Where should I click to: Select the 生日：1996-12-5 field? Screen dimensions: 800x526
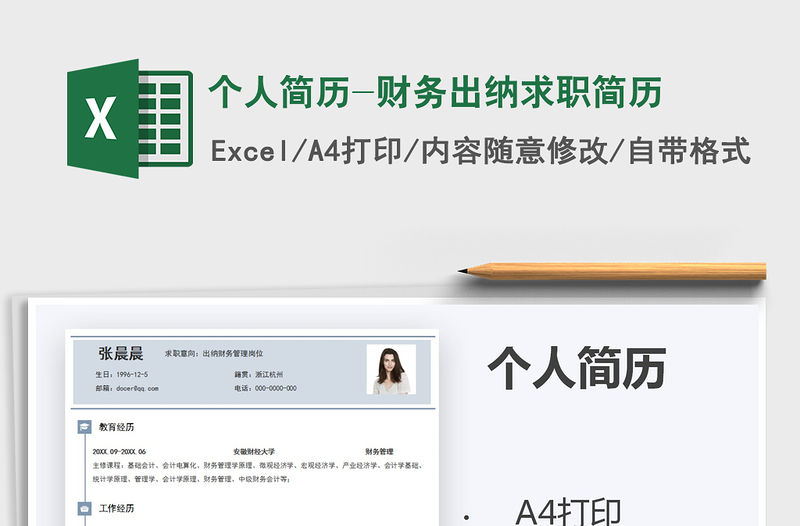[121, 374]
